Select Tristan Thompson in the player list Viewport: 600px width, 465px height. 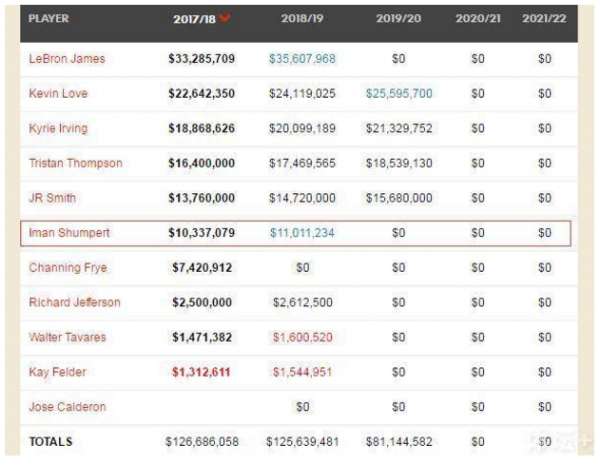[x=76, y=164]
